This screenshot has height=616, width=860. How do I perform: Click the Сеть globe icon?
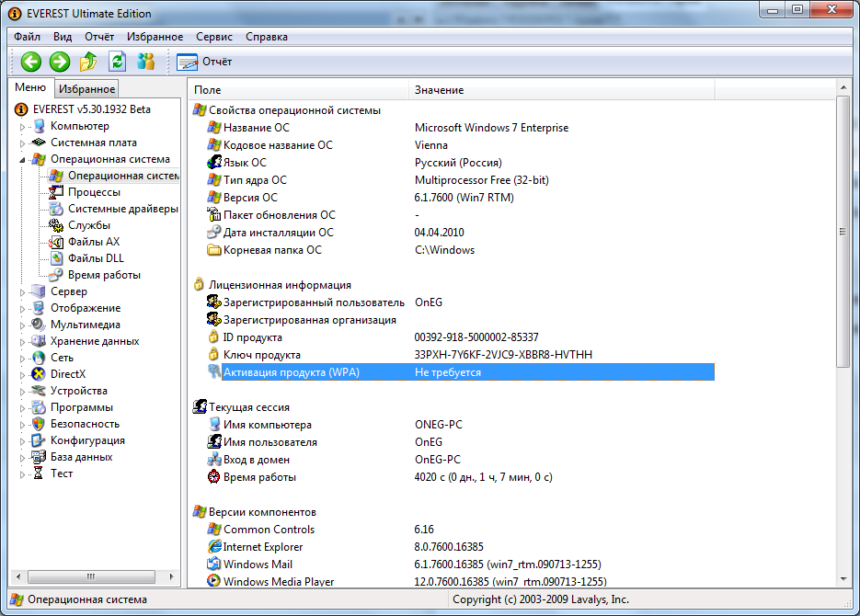pyautogui.click(x=39, y=358)
